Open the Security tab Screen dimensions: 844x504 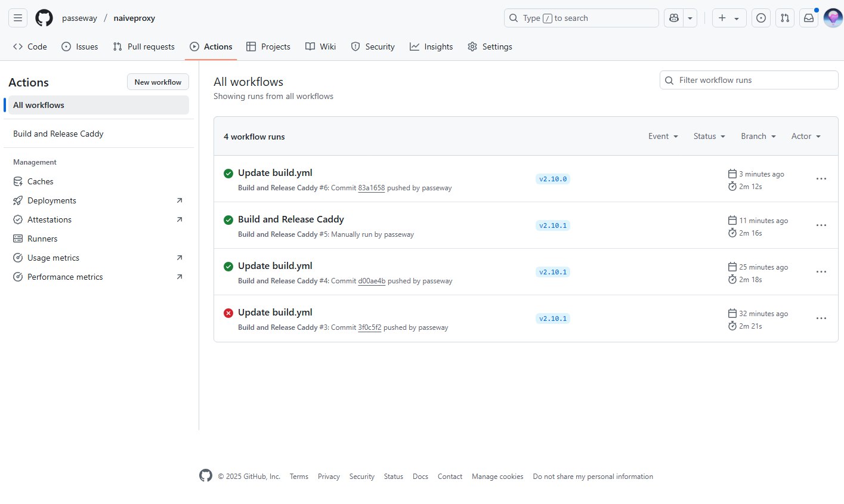coord(373,47)
